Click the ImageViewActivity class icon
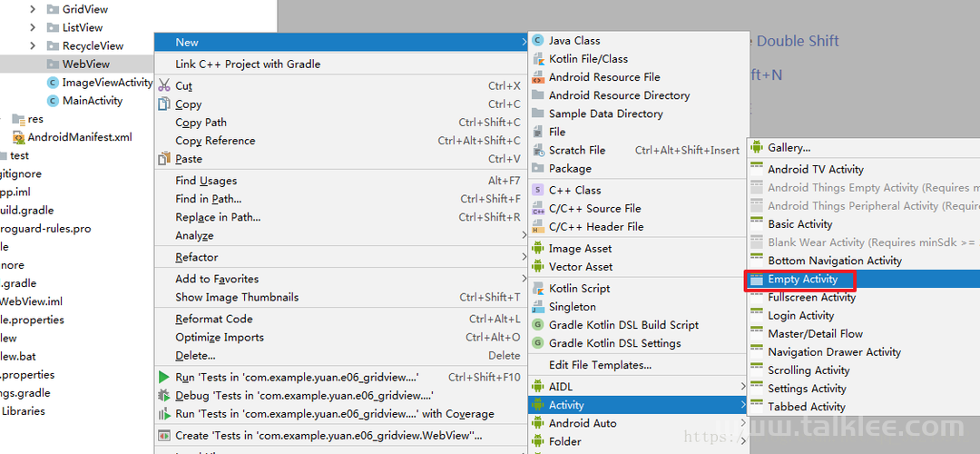 tap(53, 83)
